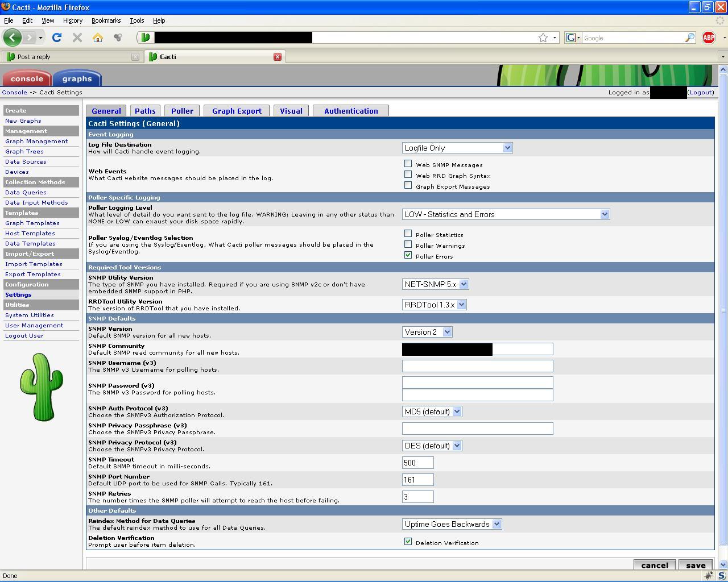Open back-history dropdown arrow
Screen dimensions: 728x582
tap(40, 38)
